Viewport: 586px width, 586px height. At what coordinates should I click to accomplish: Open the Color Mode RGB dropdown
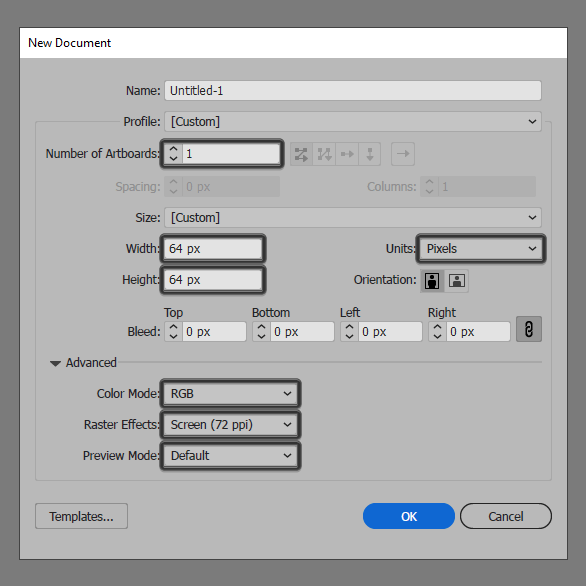point(231,394)
